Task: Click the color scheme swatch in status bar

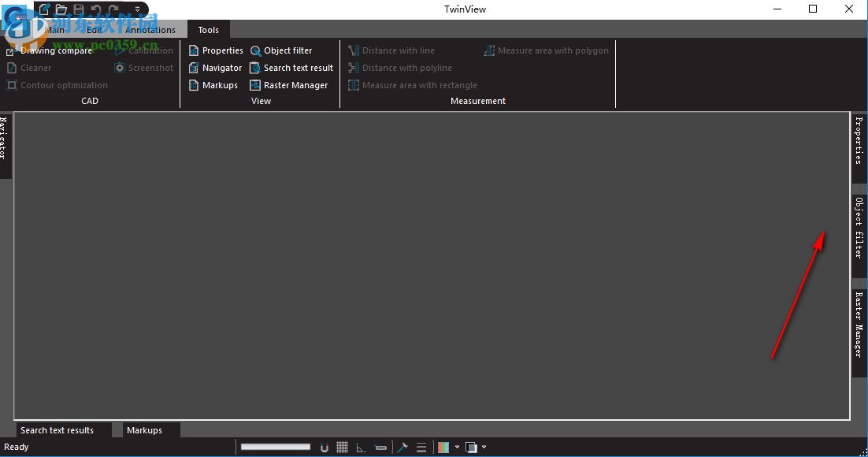Action: pyautogui.click(x=443, y=447)
